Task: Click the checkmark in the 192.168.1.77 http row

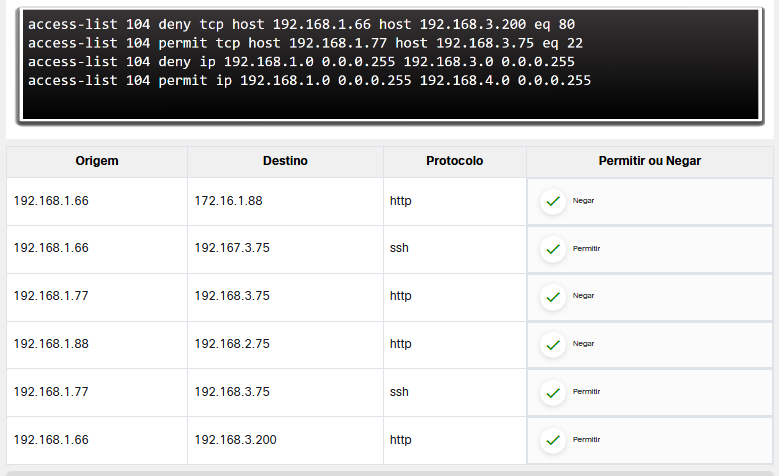Action: 553,297
